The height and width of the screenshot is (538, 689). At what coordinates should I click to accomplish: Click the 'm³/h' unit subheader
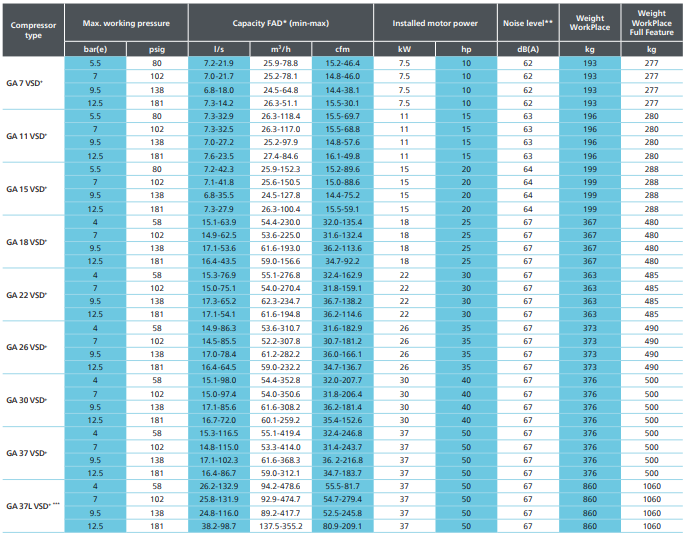tap(281, 49)
